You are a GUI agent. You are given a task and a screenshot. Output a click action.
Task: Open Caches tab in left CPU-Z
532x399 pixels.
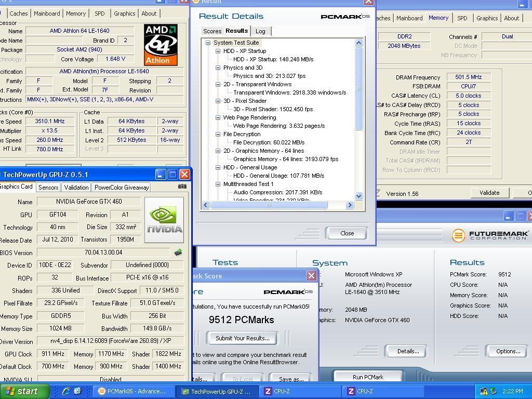tap(19, 14)
